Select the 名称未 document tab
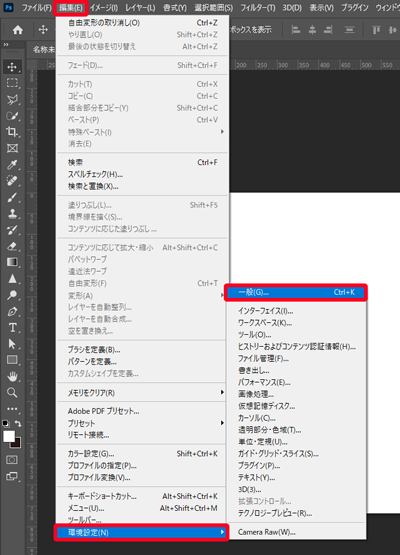This screenshot has height=555, width=400. 44,50
